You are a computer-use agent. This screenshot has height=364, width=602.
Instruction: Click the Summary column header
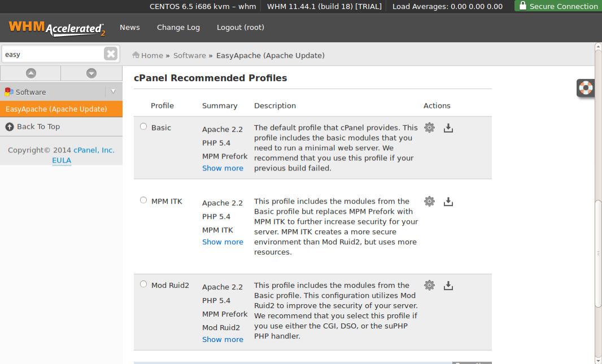(220, 106)
